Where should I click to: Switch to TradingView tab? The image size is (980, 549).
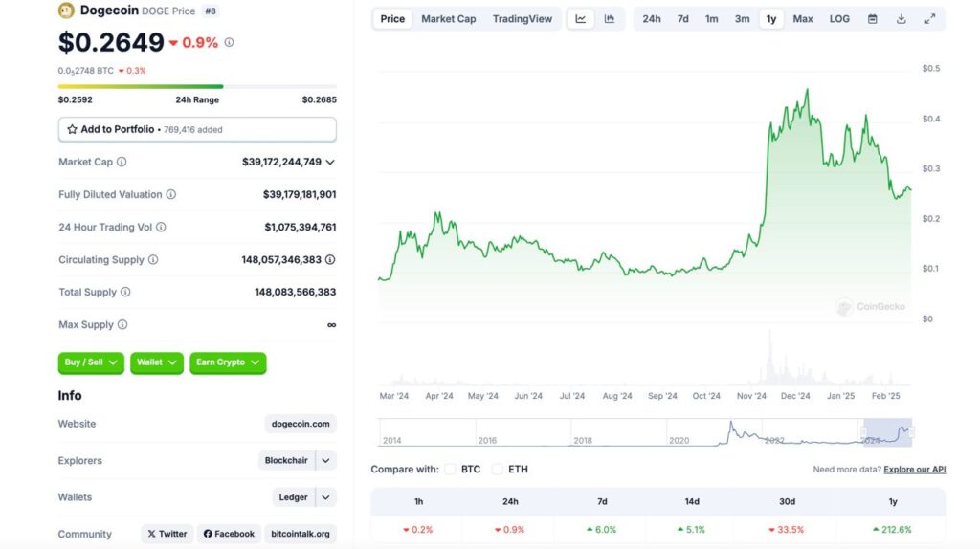point(523,19)
